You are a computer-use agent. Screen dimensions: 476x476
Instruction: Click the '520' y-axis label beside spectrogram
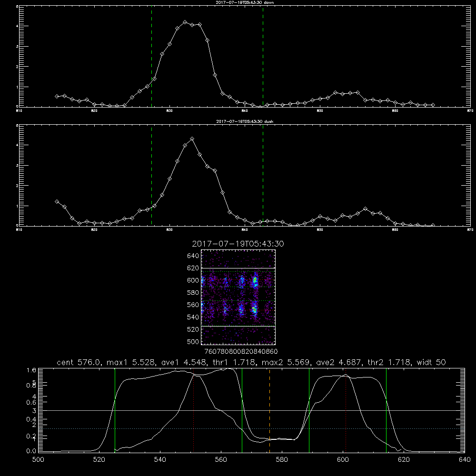click(193, 329)
